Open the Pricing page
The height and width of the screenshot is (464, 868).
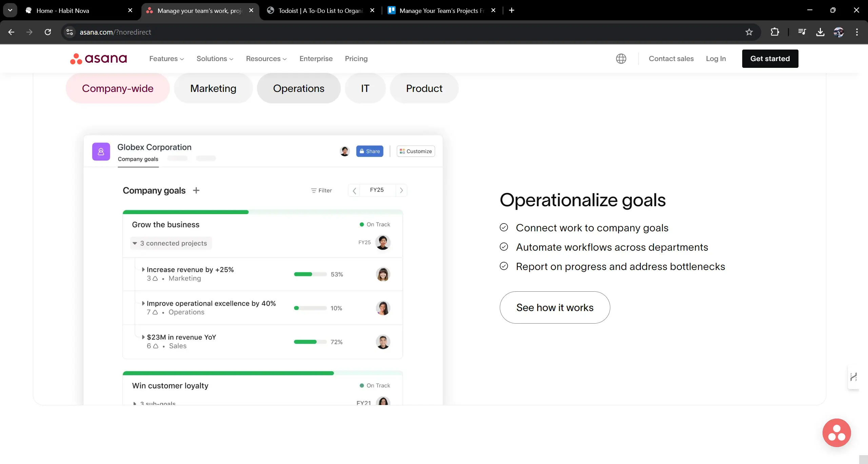pos(356,59)
